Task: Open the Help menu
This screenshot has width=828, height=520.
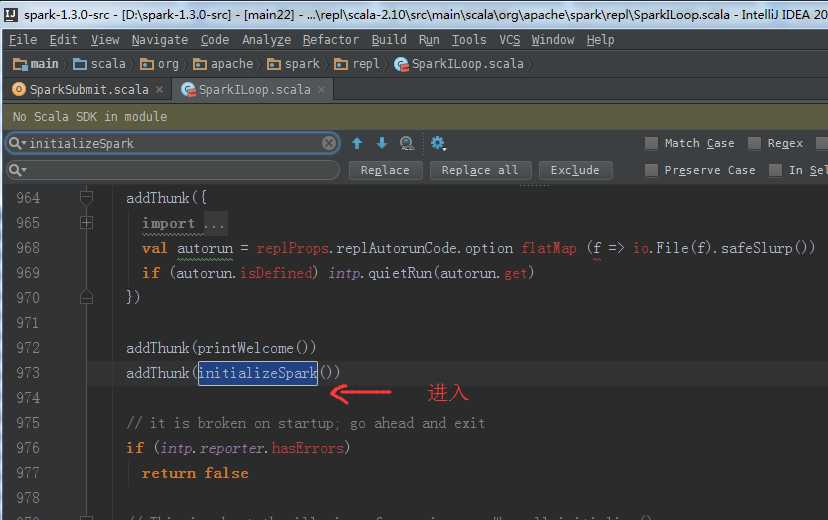Action: pos(600,40)
